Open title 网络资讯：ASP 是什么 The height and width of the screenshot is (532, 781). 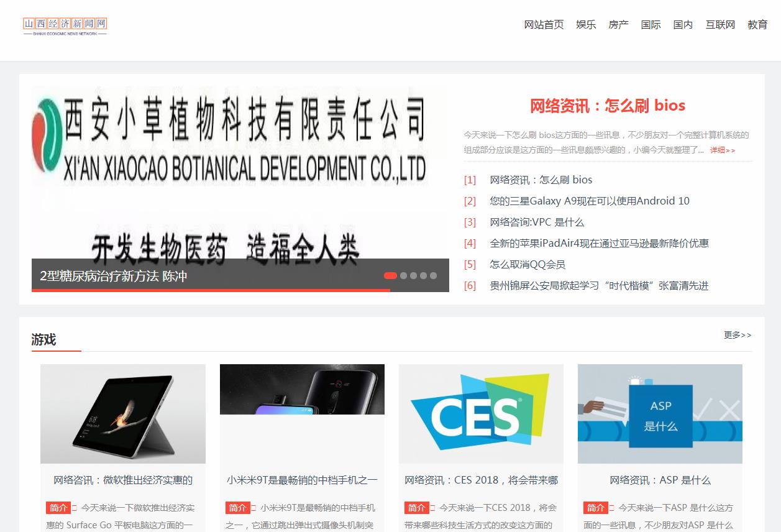pos(660,480)
